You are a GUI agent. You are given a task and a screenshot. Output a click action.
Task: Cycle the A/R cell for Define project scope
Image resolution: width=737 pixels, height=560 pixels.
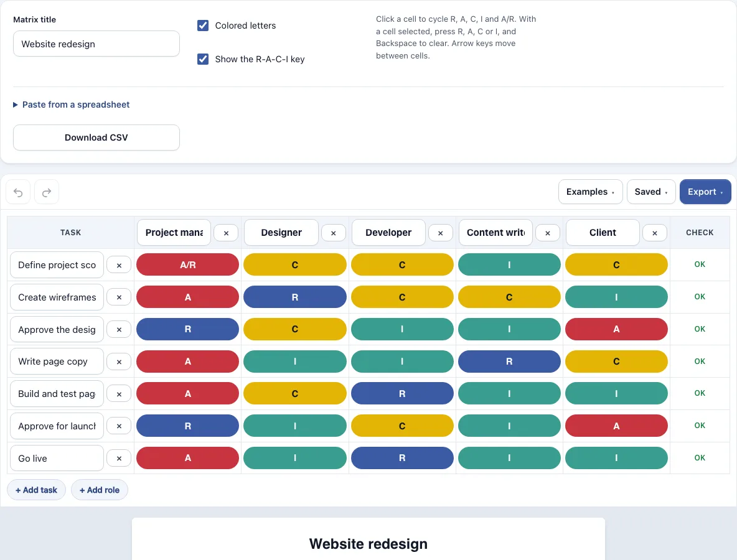(187, 264)
